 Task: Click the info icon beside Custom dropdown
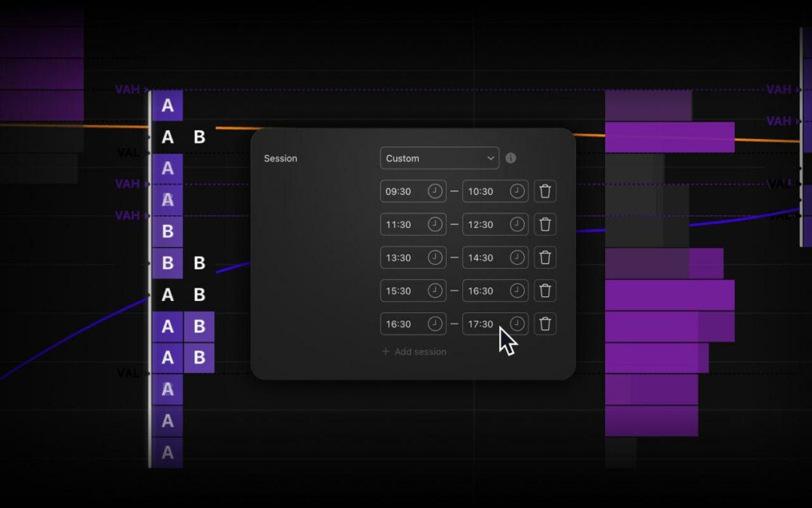coord(511,158)
